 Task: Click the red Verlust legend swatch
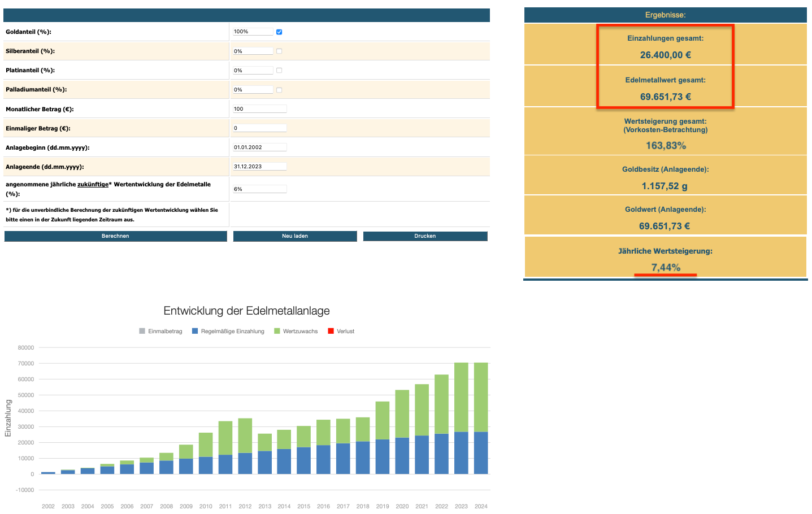pos(331,332)
